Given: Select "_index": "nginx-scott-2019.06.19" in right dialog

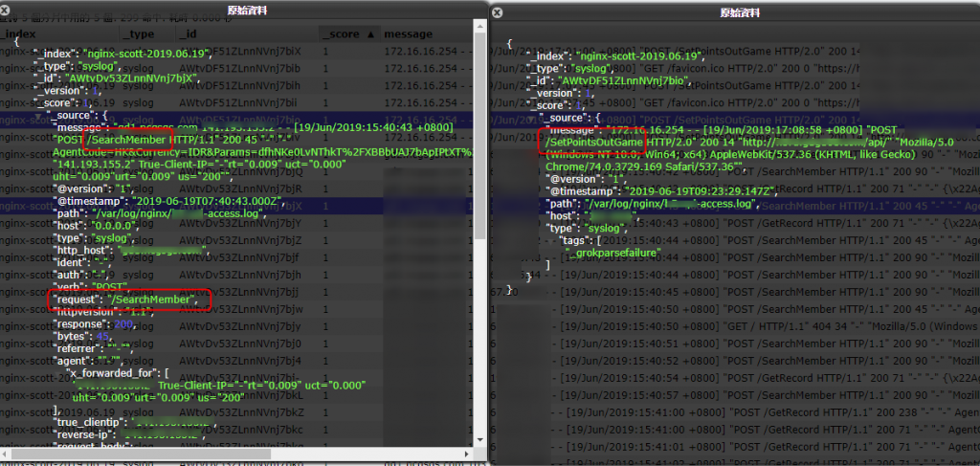Looking at the screenshot, I should click(613, 56).
